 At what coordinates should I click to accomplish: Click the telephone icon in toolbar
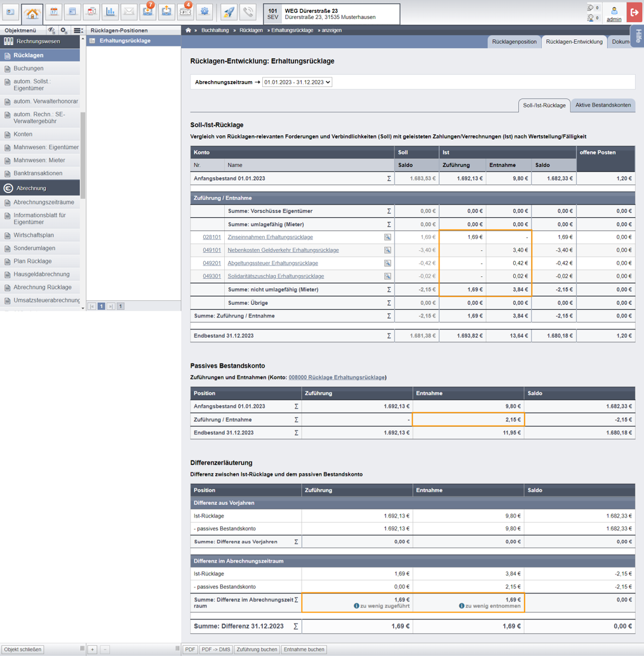(x=248, y=11)
